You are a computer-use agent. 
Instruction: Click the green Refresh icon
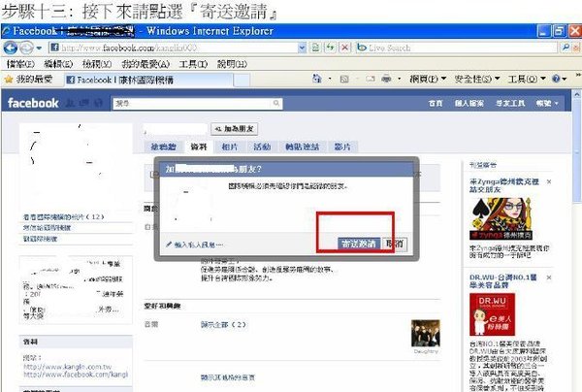330,48
